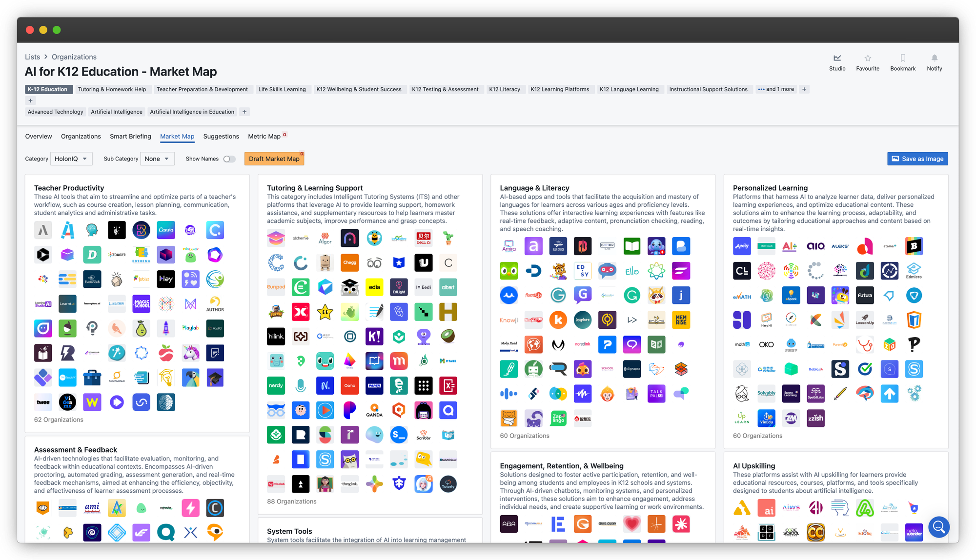
Task: Open the search chat bubble icon
Action: click(x=938, y=526)
